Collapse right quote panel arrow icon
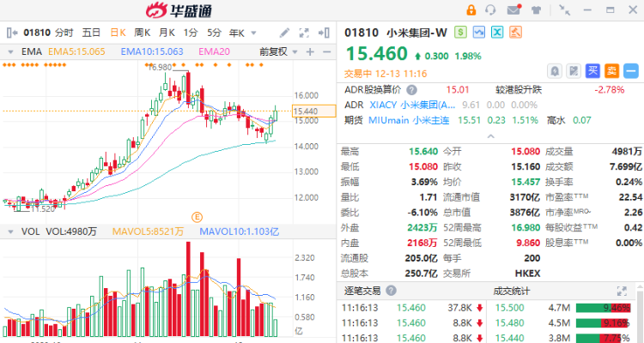 tap(325, 33)
